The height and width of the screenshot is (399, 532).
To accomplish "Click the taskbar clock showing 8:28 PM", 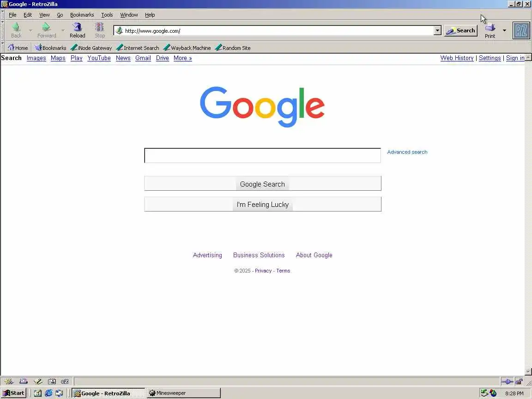I will click(x=514, y=393).
